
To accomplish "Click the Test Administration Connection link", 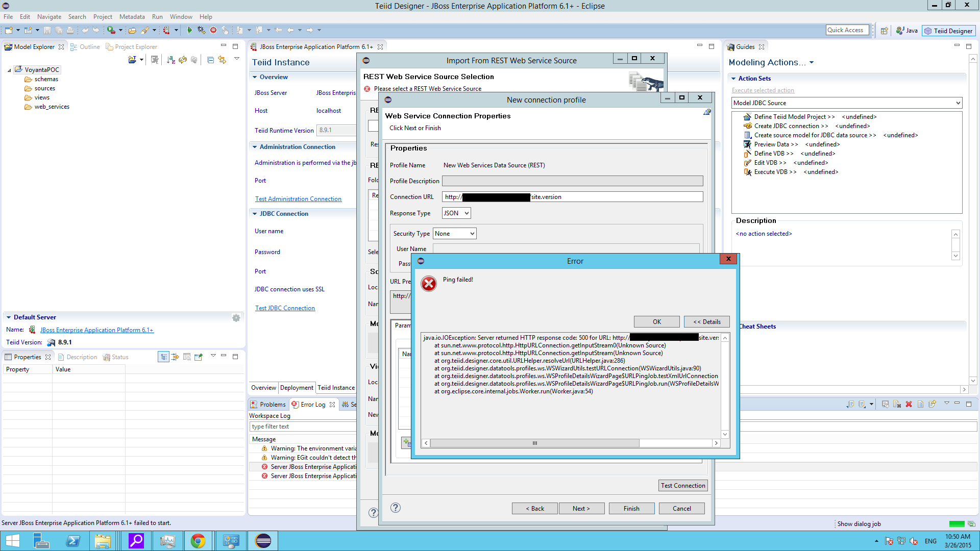I will [298, 199].
